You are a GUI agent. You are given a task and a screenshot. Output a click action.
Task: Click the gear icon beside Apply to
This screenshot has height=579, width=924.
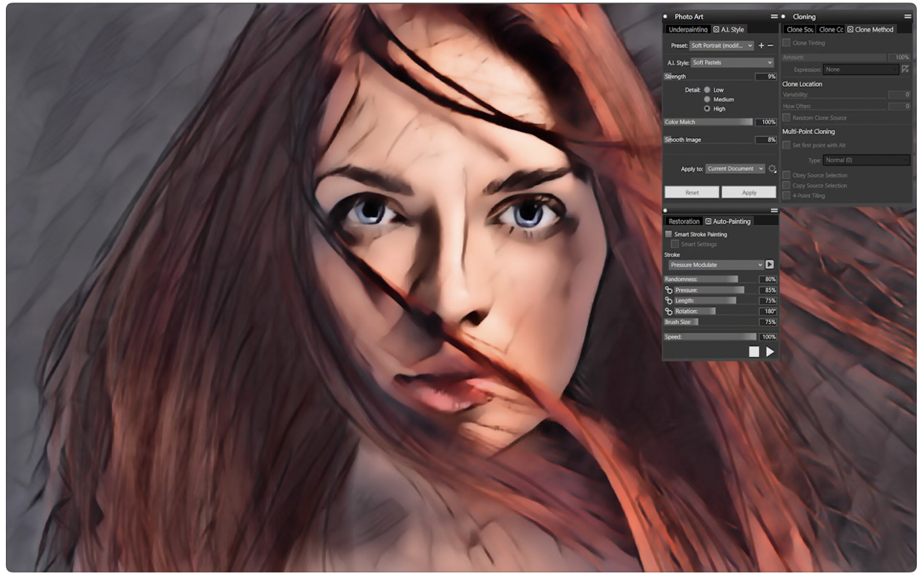(772, 169)
